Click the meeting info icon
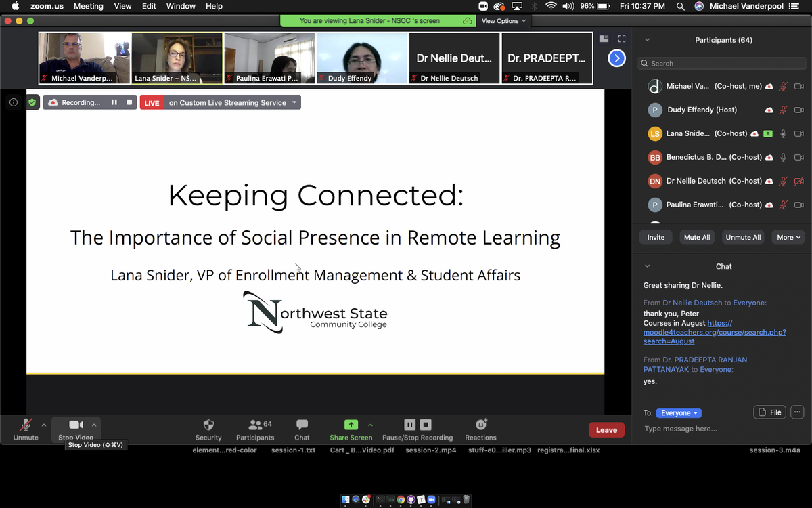The height and width of the screenshot is (508, 812). tap(13, 102)
